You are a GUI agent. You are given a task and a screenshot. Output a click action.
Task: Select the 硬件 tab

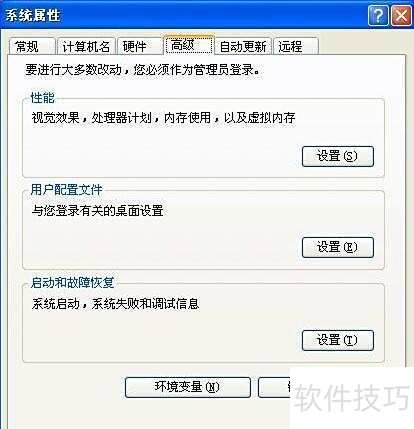140,46
